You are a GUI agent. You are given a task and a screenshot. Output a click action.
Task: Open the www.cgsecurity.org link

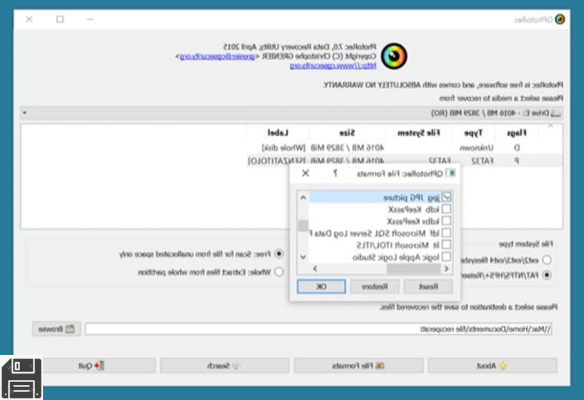click(x=333, y=66)
